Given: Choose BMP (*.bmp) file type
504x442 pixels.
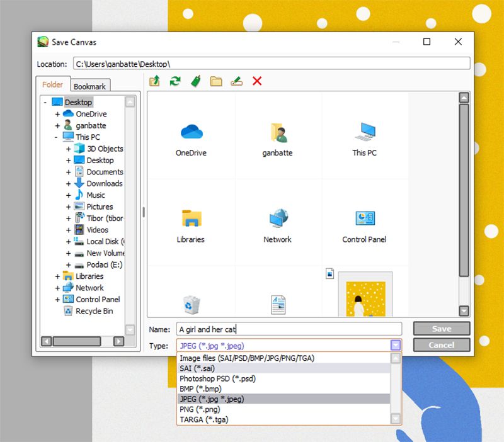Looking at the screenshot, I should (x=283, y=389).
